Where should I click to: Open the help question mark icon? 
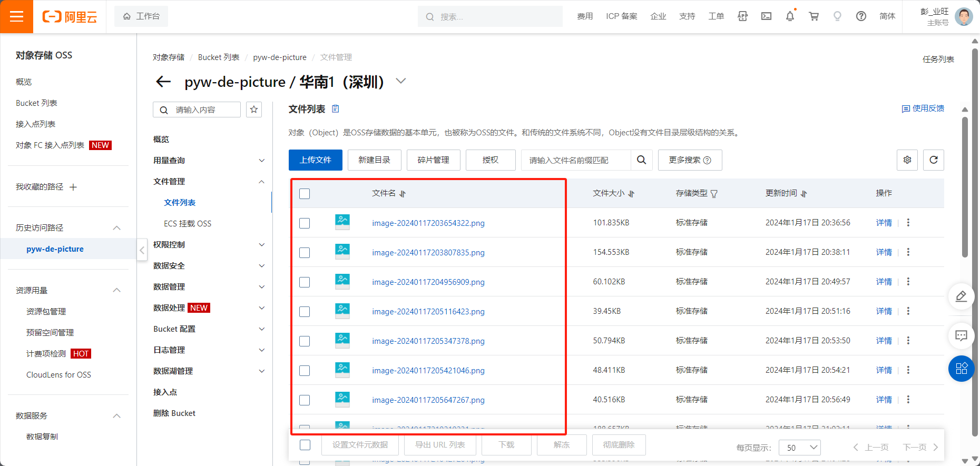tap(861, 16)
